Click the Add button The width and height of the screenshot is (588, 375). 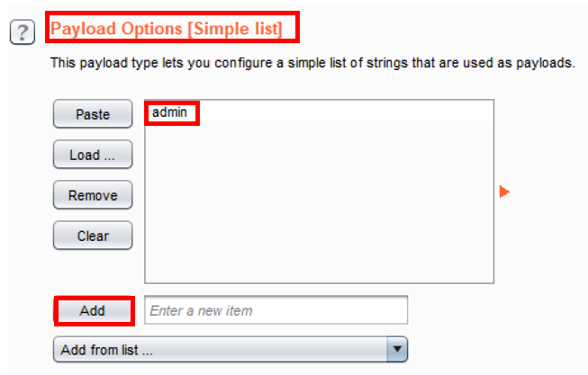pyautogui.click(x=93, y=310)
